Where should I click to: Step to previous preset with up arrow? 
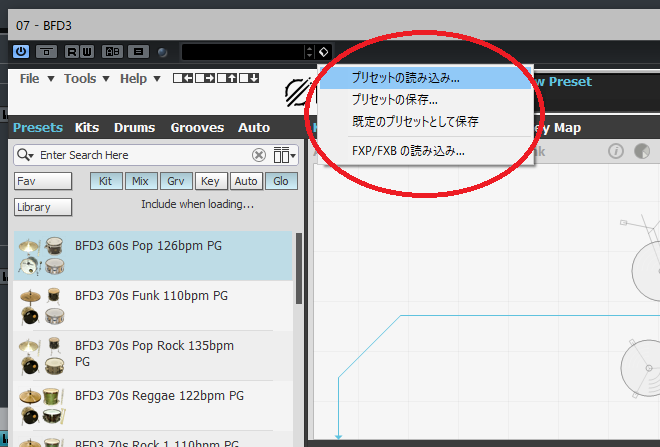pos(309,48)
